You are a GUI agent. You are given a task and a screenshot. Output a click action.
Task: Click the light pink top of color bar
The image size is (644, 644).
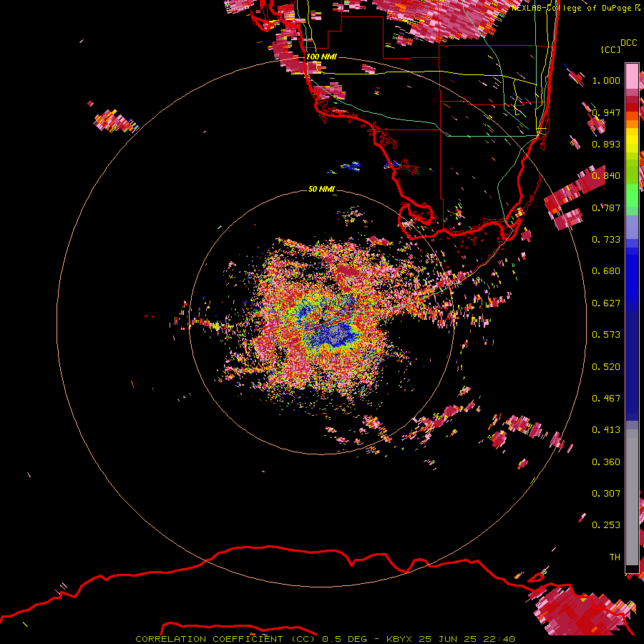(632, 76)
